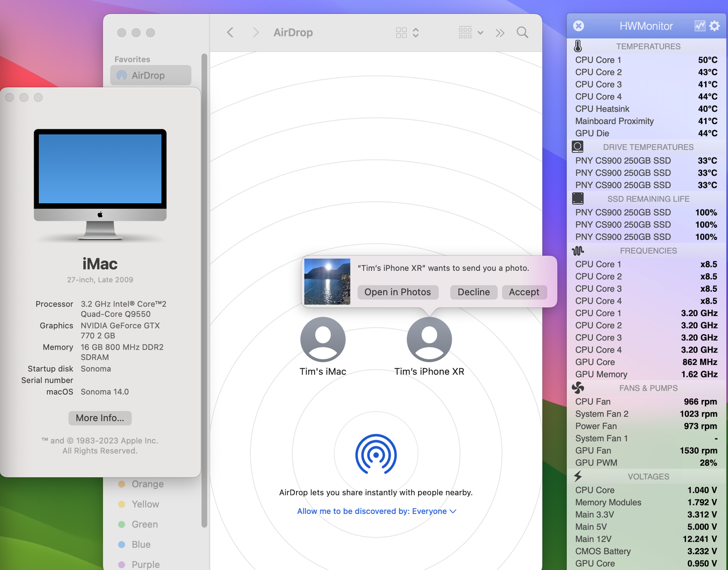Click the Drive Temperatures disk icon
This screenshot has height=570, width=728.
click(x=578, y=146)
